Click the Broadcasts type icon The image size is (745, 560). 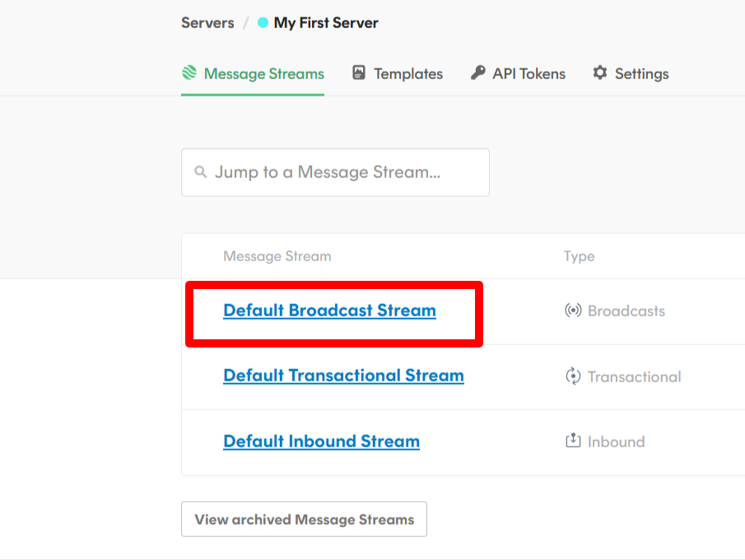(573, 311)
